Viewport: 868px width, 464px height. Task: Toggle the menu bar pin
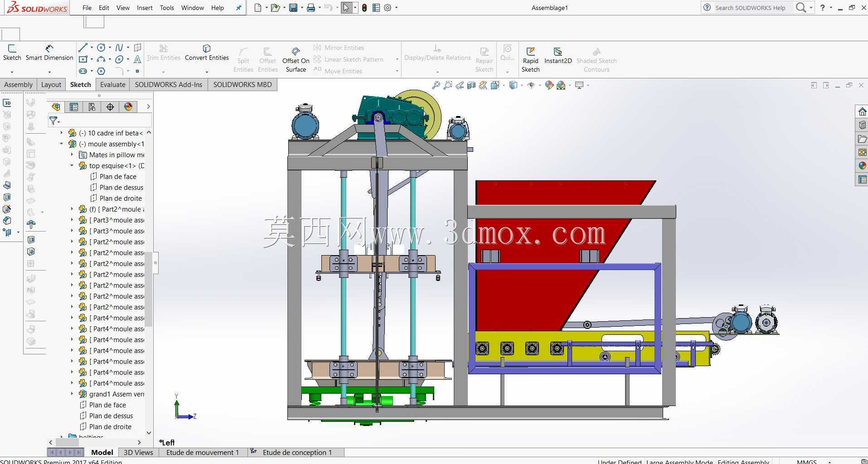239,8
